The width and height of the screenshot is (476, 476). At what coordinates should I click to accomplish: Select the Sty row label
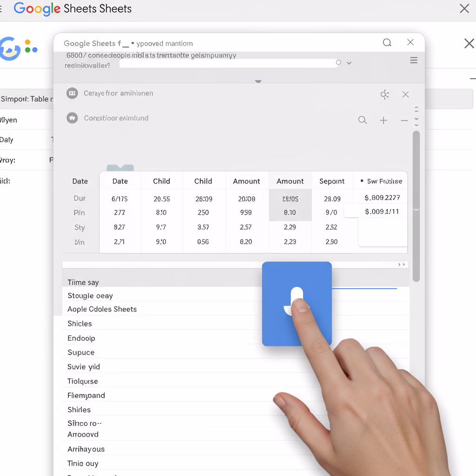[x=79, y=227]
